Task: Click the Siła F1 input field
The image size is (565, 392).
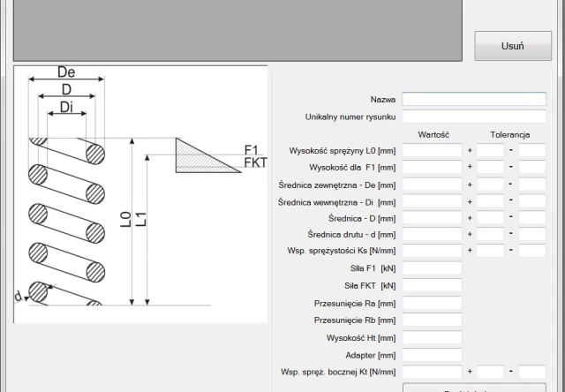Action: [432, 268]
